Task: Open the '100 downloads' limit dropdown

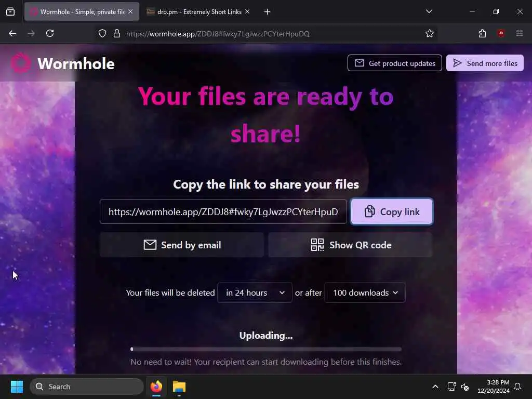Action: tap(365, 292)
